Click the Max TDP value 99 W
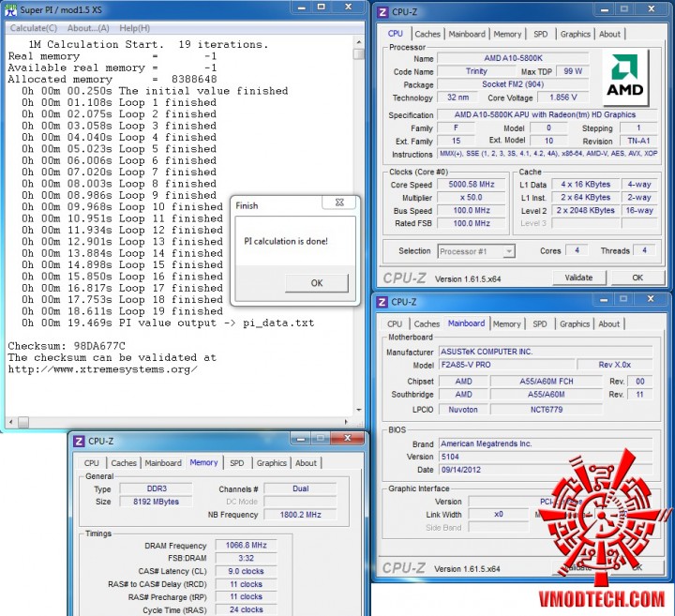Screen dimensions: 675x616 (x=573, y=71)
